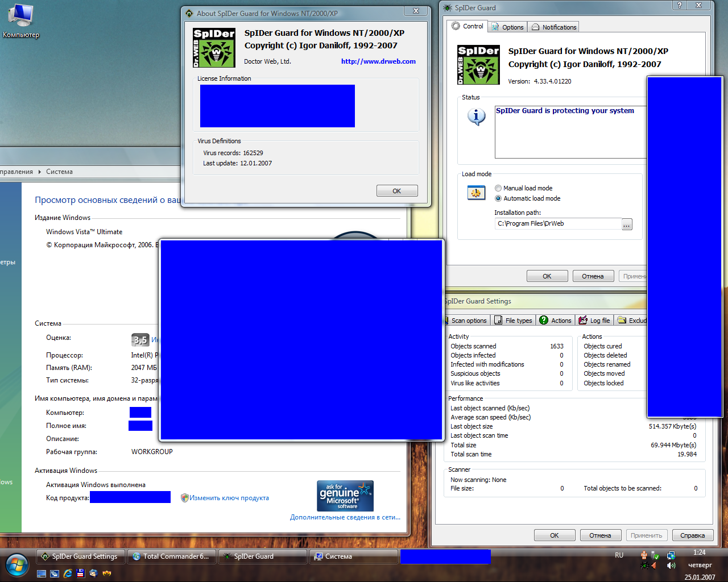Click the genuine Microsoft software badge
The height and width of the screenshot is (582, 728).
click(x=345, y=496)
